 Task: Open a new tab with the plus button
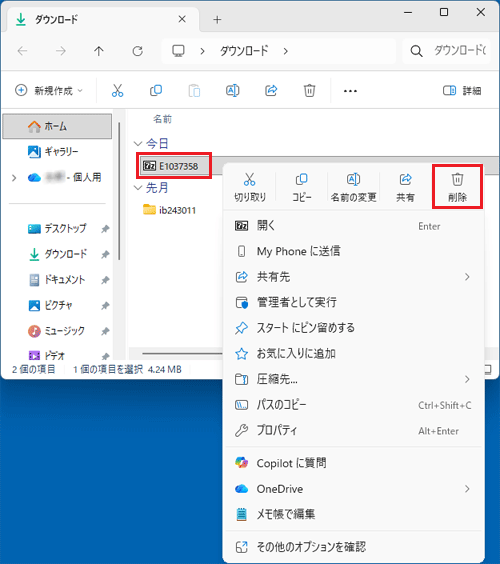click(217, 19)
